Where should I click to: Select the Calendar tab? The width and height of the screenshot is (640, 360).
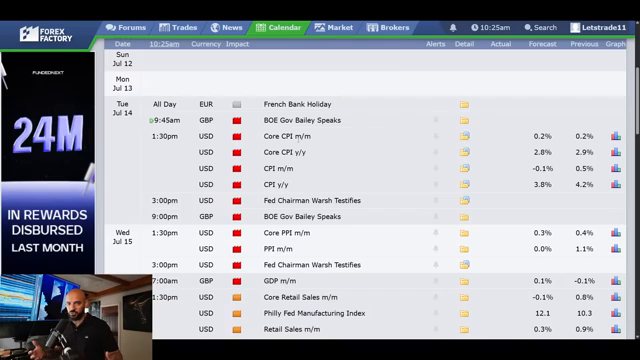tap(278, 28)
